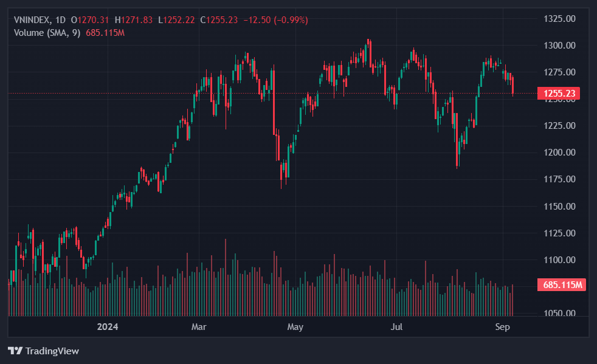The image size is (597, 364).
Task: Click the closing price C1255.23 value
Action: point(221,20)
